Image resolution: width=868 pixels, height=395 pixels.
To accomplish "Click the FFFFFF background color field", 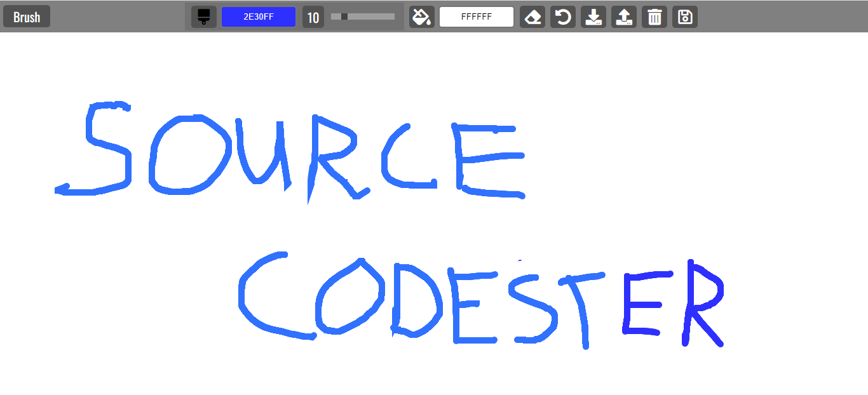I will (476, 17).
